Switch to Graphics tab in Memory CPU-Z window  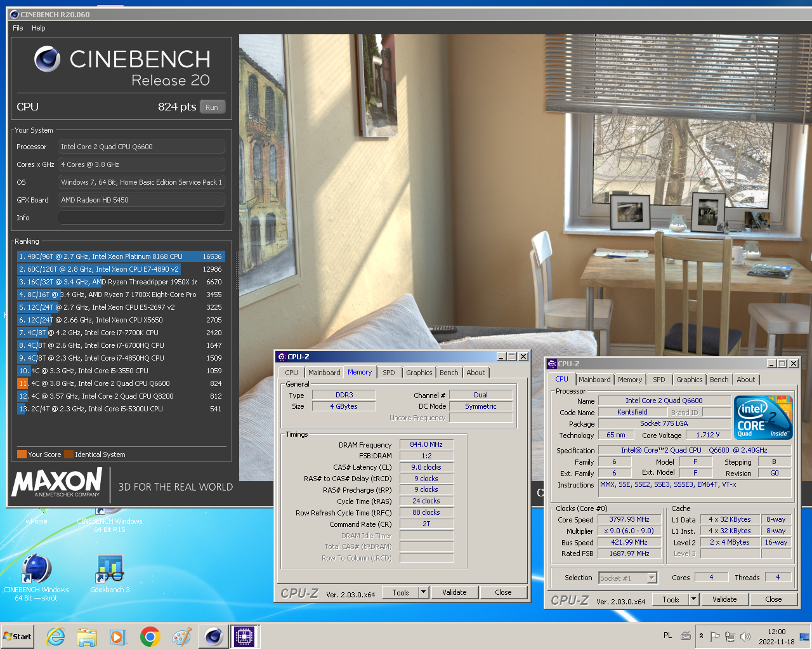[x=419, y=373]
